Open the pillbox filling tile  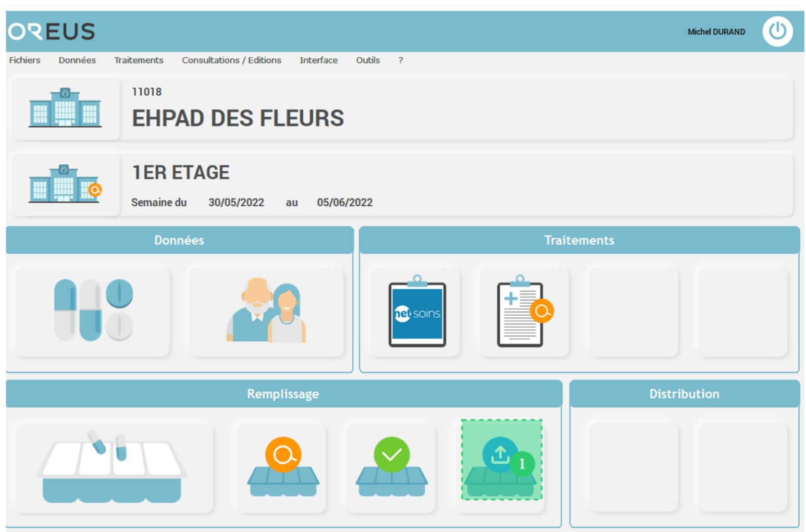click(x=114, y=468)
